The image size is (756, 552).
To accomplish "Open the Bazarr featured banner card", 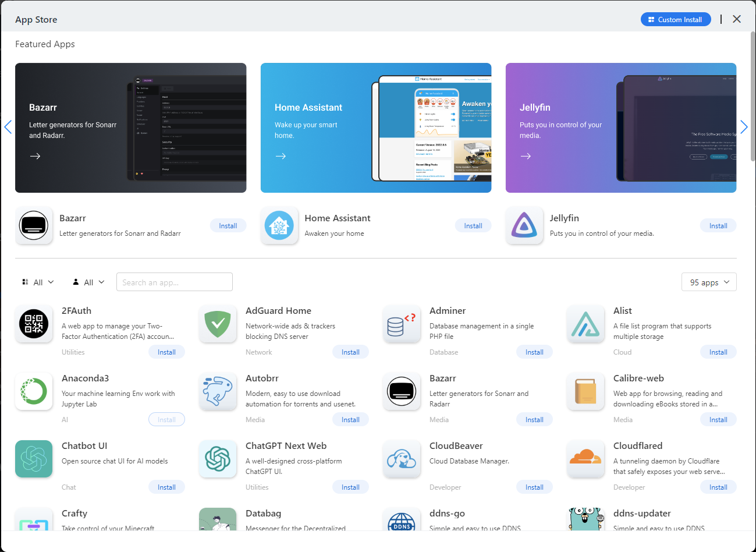I will [131, 128].
